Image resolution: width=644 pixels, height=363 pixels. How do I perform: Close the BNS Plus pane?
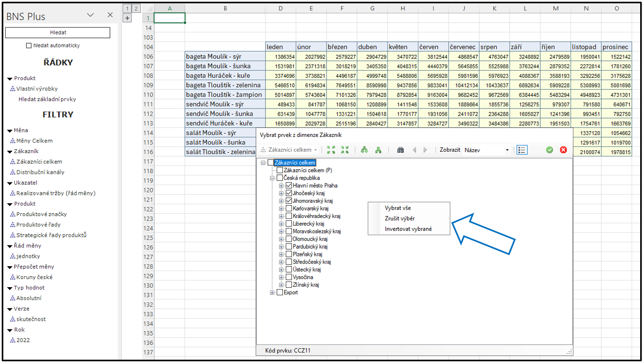pyautogui.click(x=110, y=15)
